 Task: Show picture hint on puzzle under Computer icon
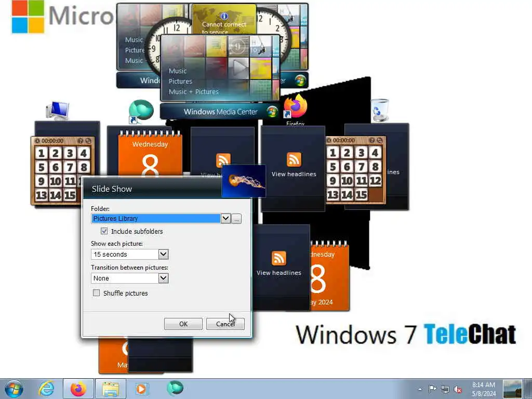pyautogui.click(x=81, y=140)
